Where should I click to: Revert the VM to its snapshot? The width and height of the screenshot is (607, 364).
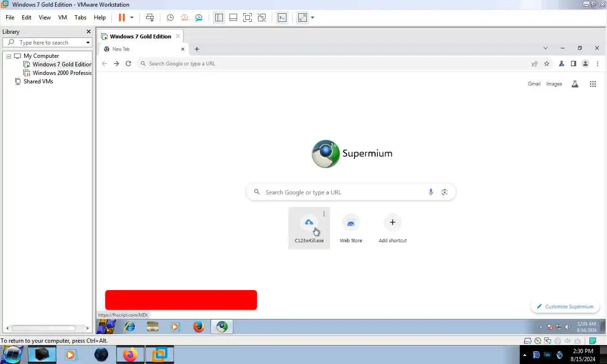pyautogui.click(x=184, y=18)
